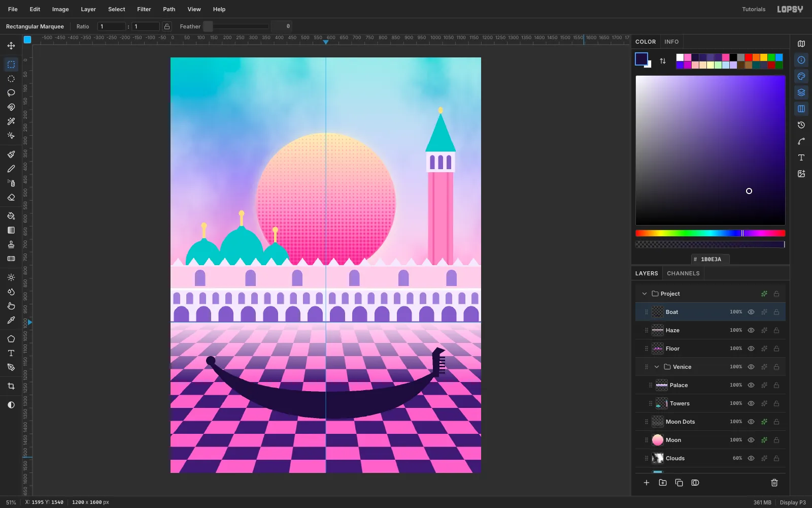Open the View menu
Image resolution: width=812 pixels, height=508 pixels.
click(x=194, y=9)
